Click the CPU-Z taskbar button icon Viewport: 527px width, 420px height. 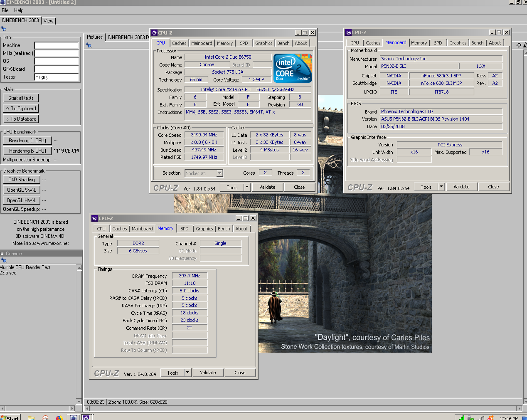(x=86, y=417)
